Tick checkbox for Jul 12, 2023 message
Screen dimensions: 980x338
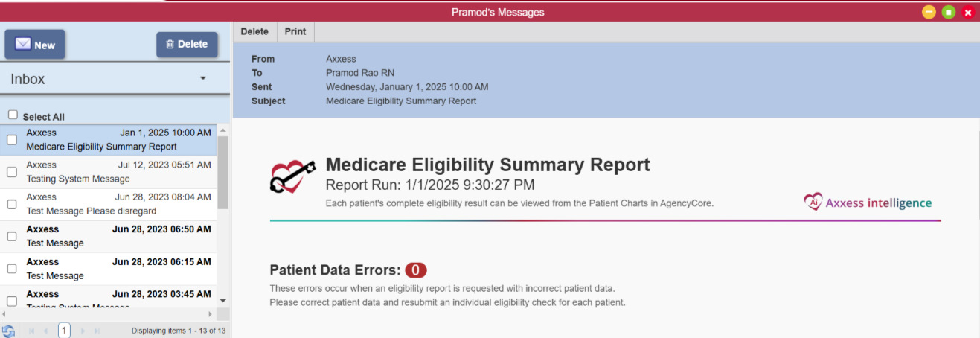tap(12, 172)
